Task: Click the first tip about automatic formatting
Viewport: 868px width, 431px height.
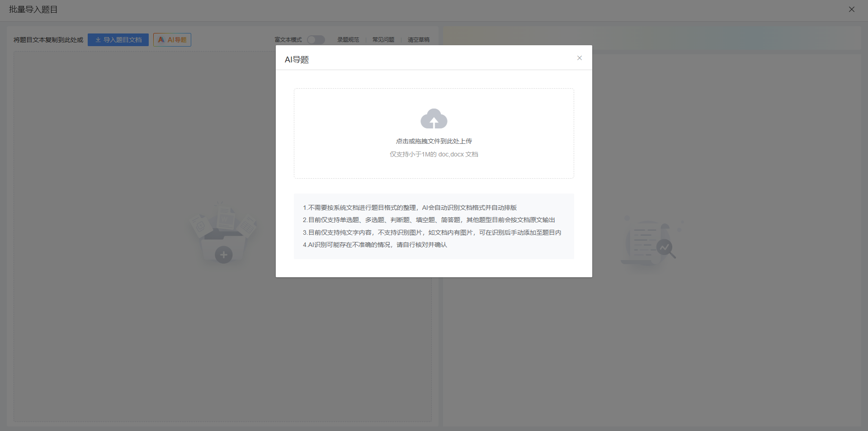Action: [x=410, y=208]
